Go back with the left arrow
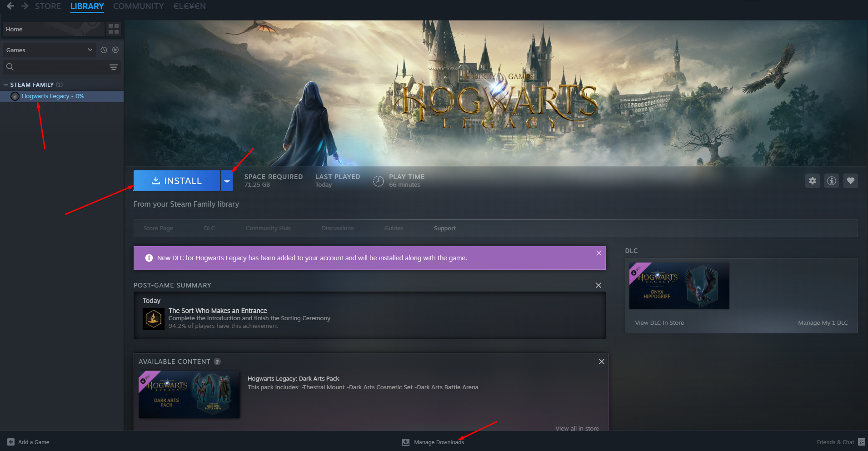The width and height of the screenshot is (868, 451). [10, 6]
